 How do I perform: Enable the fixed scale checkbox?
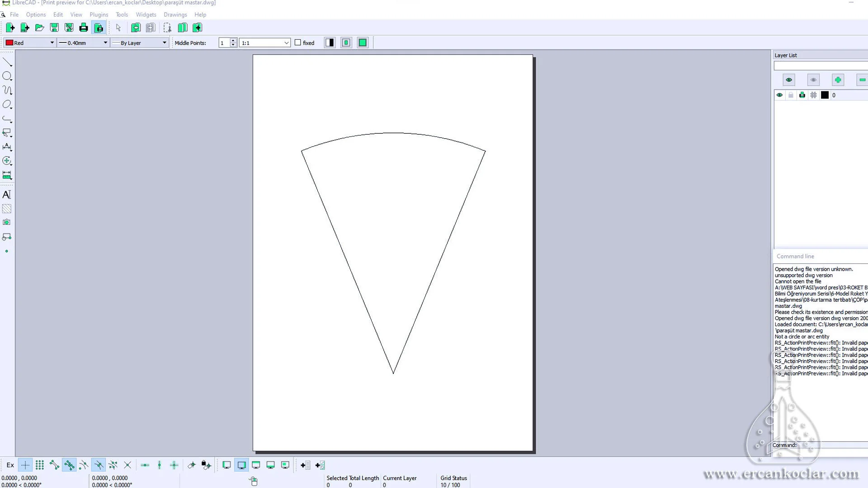298,42
